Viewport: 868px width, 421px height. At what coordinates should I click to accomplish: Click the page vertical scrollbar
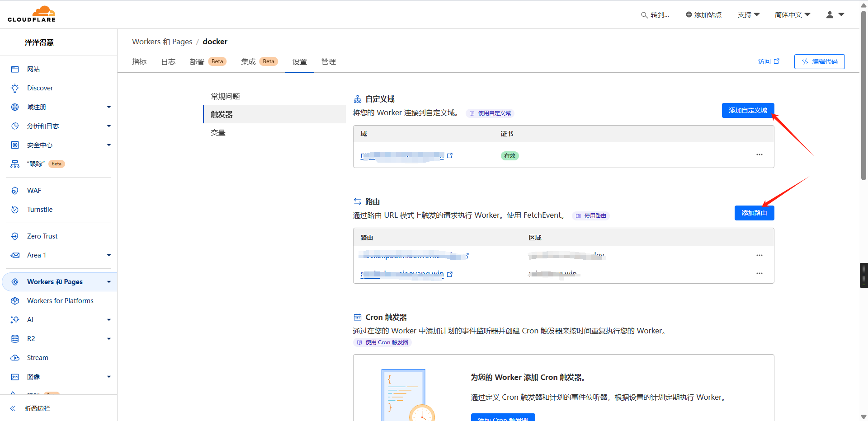(x=863, y=95)
